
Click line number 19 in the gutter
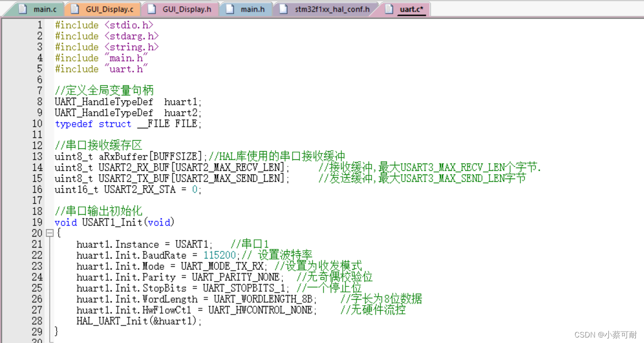click(x=37, y=222)
